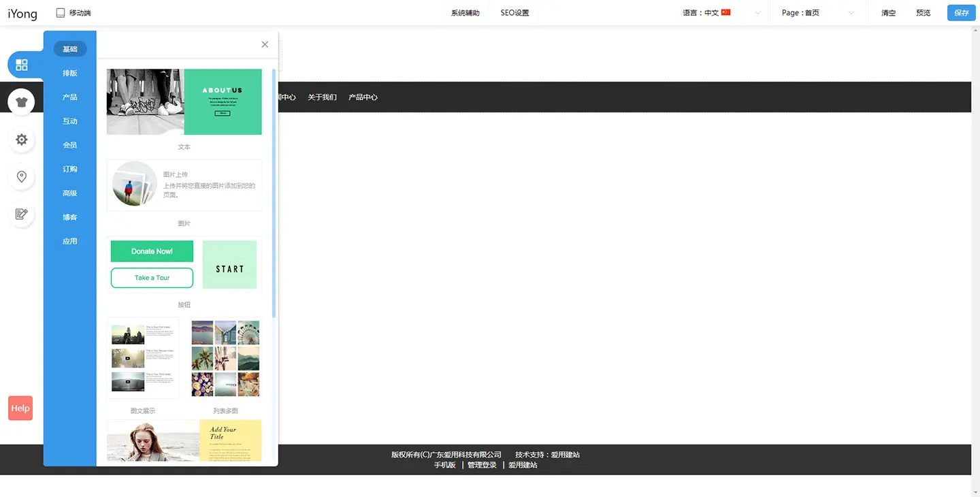Open the components grid icon in sidebar
The width and height of the screenshot is (980, 497).
click(x=22, y=65)
